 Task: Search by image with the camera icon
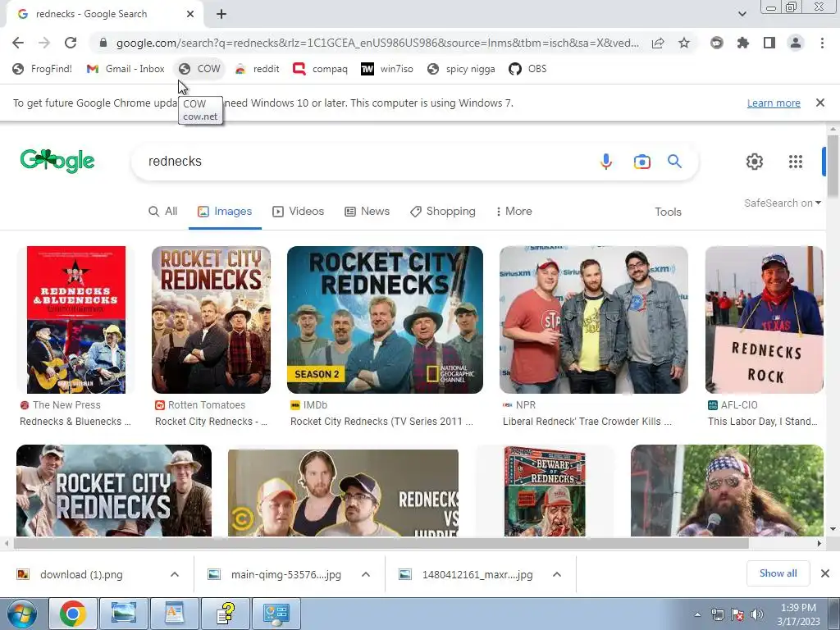(641, 162)
